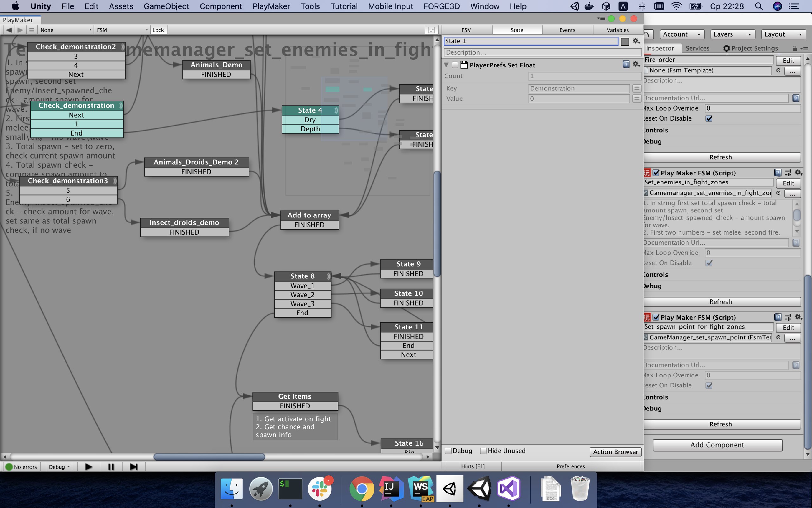Toggle Reset On Disable for Fire_order
This screenshot has width=812, height=508.
(x=709, y=119)
